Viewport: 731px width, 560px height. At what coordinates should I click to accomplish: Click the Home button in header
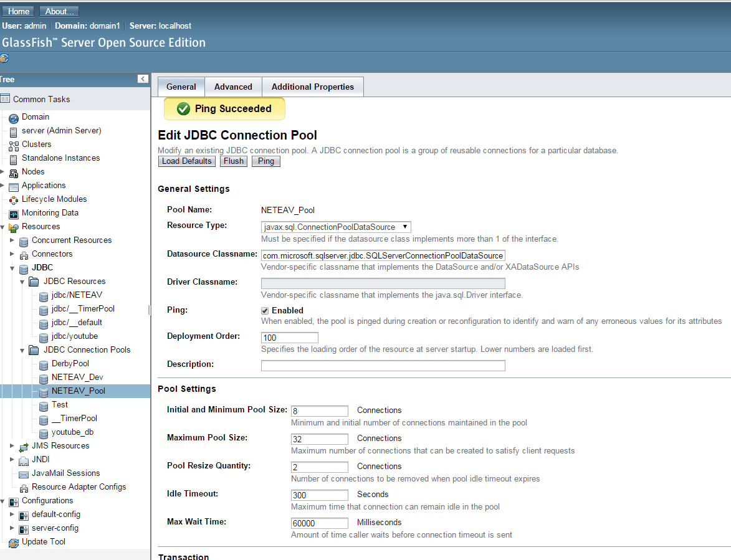[19, 11]
